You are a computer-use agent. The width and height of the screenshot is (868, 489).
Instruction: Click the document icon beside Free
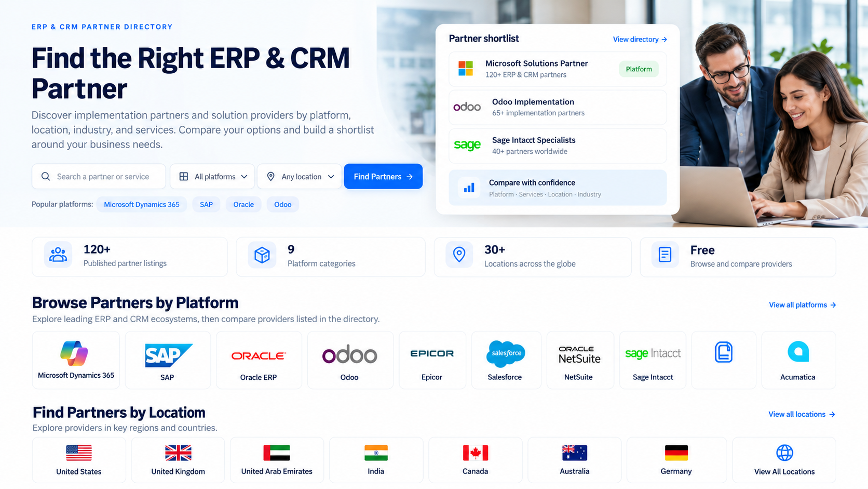(665, 255)
